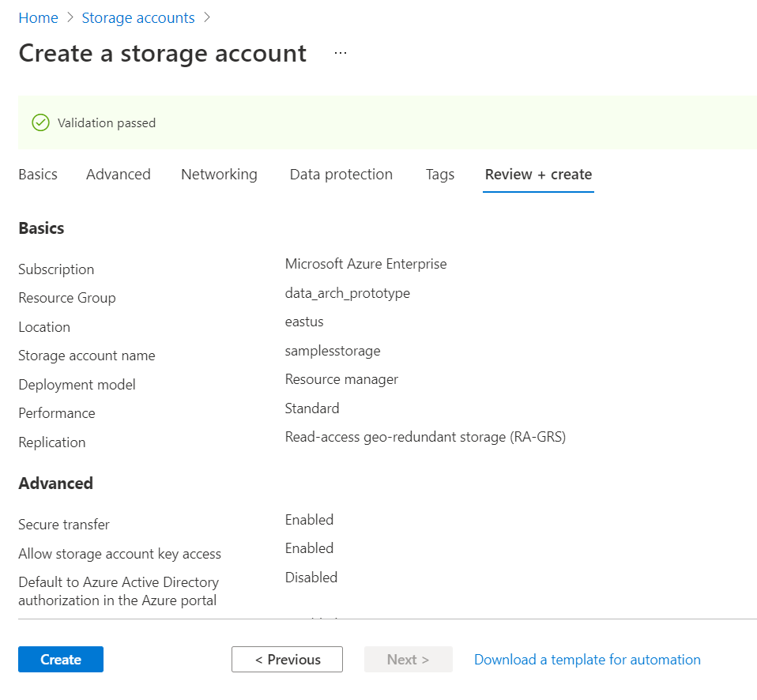Switch to the Tags tab
757x700 pixels.
click(x=439, y=175)
